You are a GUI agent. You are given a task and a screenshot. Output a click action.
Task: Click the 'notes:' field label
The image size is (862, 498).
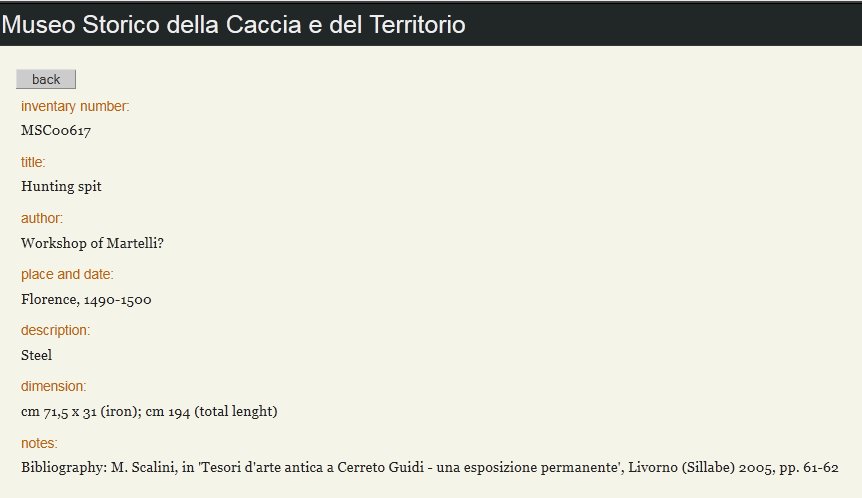tap(39, 443)
